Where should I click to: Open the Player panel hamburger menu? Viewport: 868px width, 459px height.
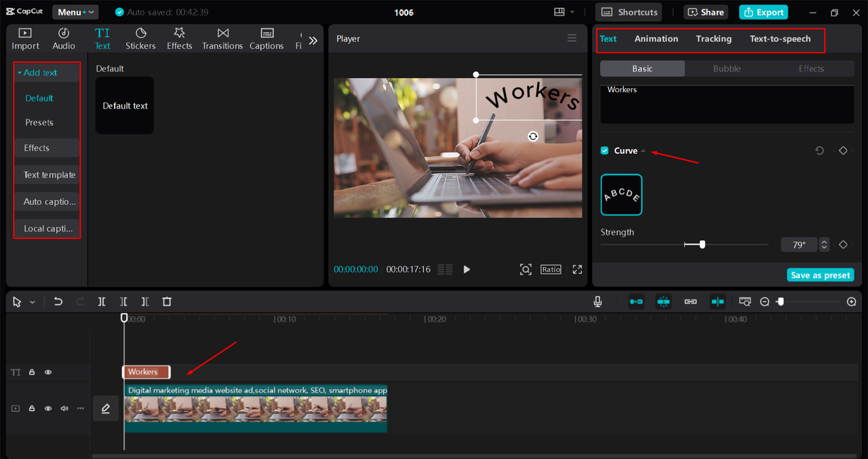[x=572, y=38]
